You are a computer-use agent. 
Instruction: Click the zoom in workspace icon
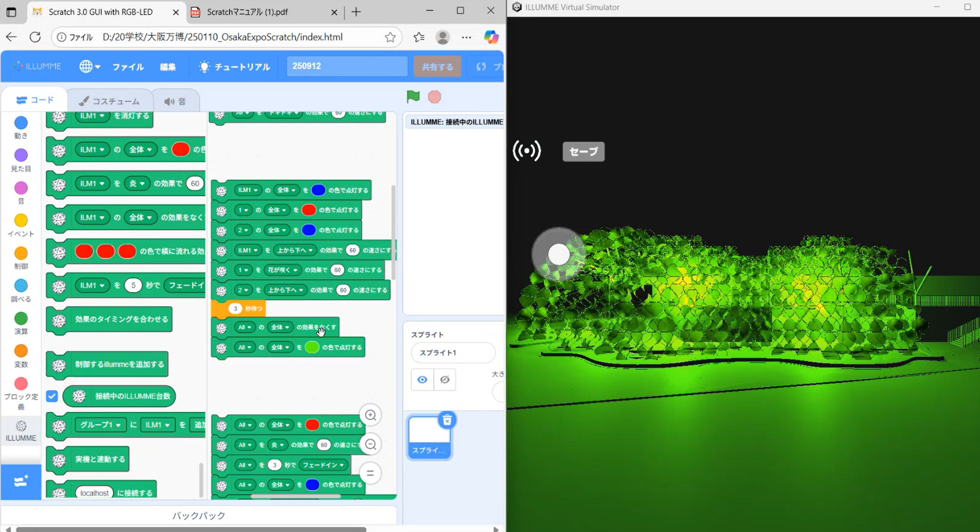(370, 415)
